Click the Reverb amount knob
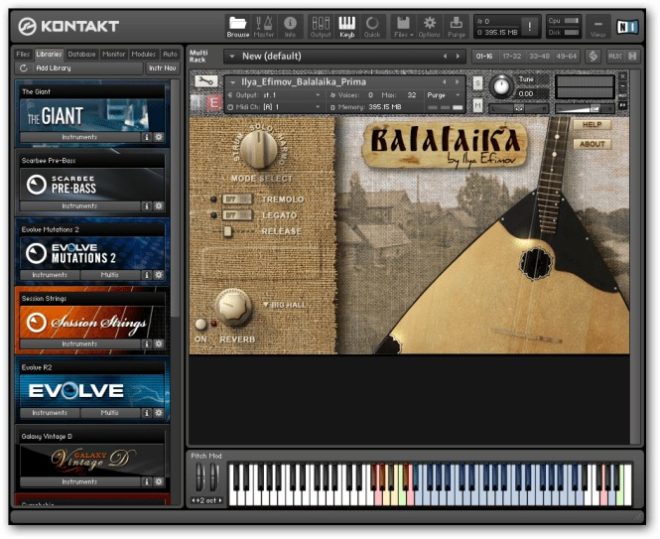The image size is (660, 539). [x=233, y=307]
